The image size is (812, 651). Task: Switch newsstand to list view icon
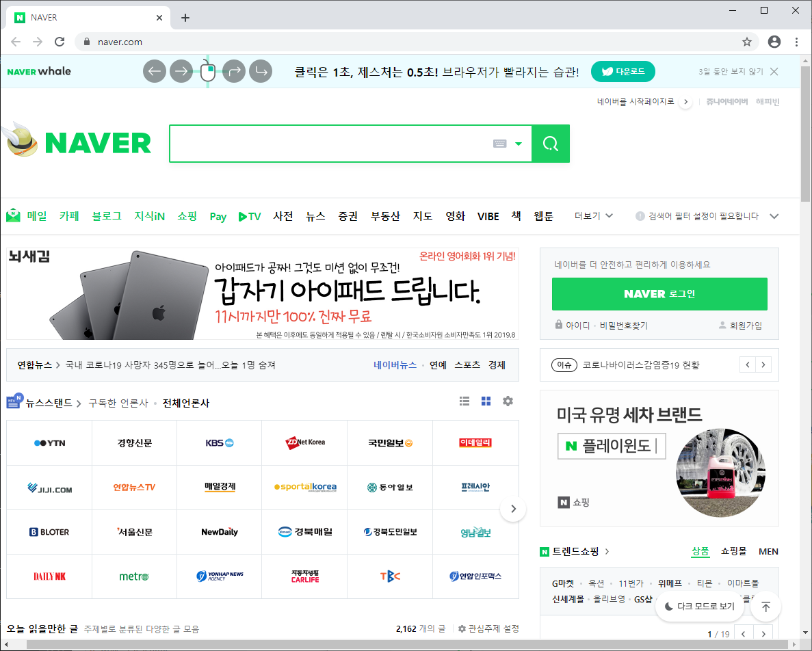(x=464, y=401)
